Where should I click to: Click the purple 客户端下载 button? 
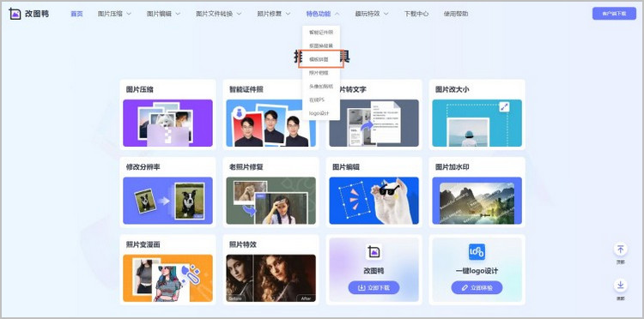[x=614, y=14]
